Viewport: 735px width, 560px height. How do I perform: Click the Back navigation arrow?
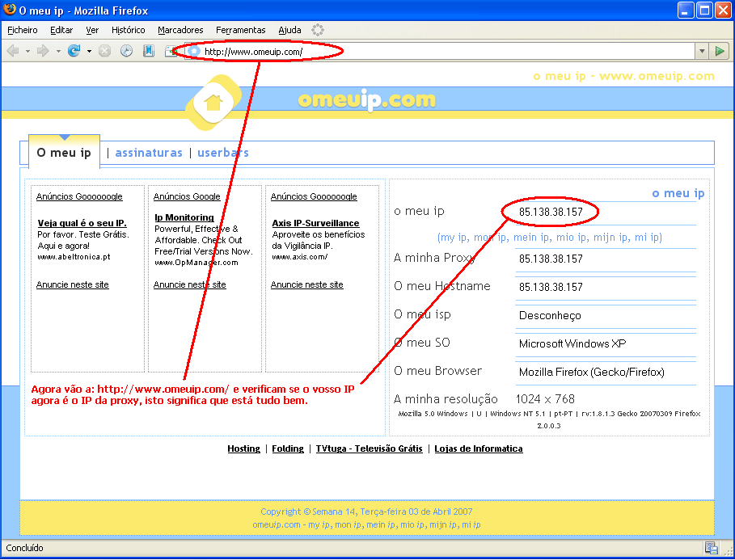click(13, 51)
